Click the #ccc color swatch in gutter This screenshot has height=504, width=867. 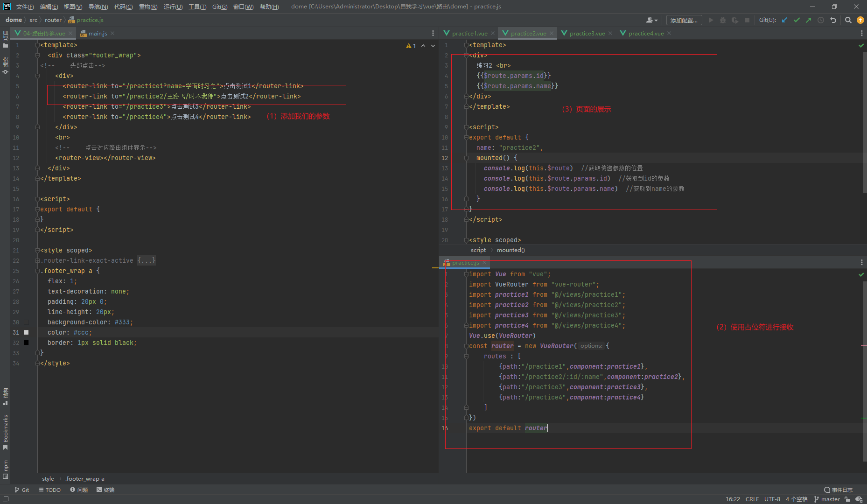pos(26,332)
